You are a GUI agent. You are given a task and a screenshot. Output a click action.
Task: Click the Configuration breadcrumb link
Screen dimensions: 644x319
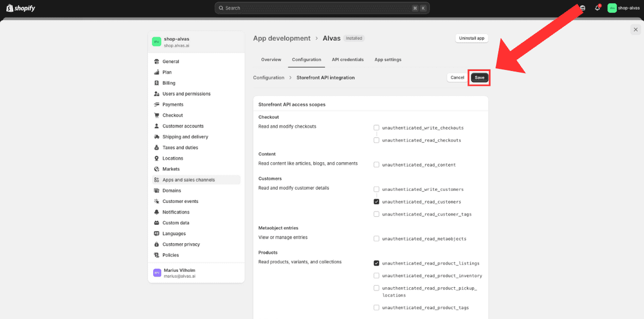[269, 77]
